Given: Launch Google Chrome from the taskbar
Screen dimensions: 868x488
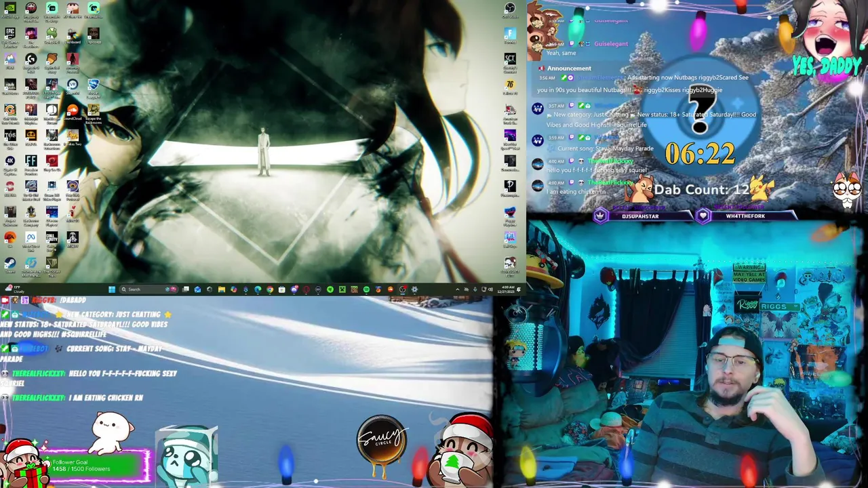Looking at the screenshot, I should [x=270, y=289].
